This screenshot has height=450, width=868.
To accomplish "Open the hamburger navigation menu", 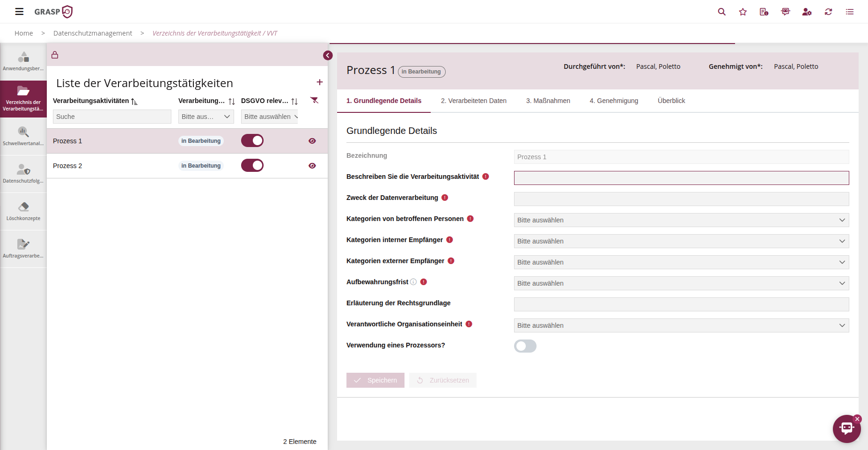I will pyautogui.click(x=19, y=12).
